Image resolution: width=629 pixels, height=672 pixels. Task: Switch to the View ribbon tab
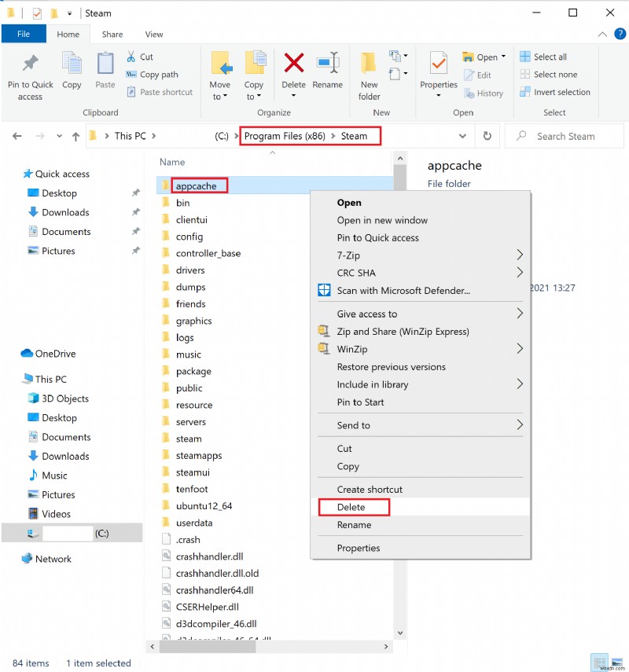(154, 35)
